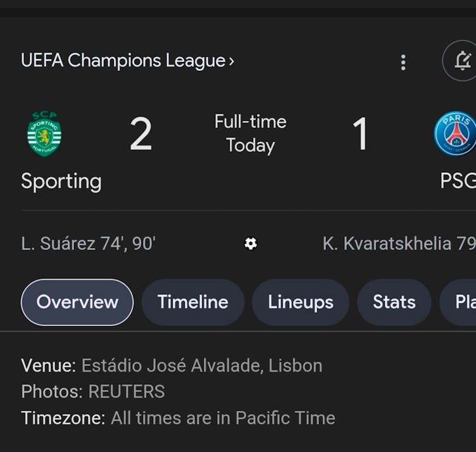Click the Sporting CP club crest
This screenshot has width=476, height=452.
[x=44, y=134]
